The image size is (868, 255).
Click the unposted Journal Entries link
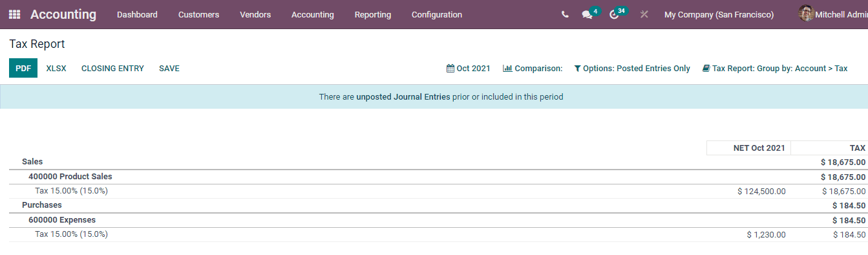[x=403, y=97]
